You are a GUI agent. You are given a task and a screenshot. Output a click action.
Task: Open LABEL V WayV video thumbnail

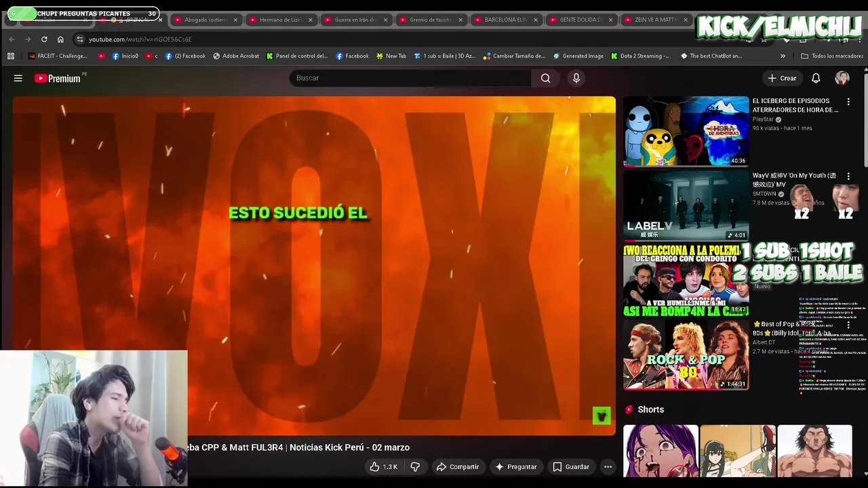(686, 205)
